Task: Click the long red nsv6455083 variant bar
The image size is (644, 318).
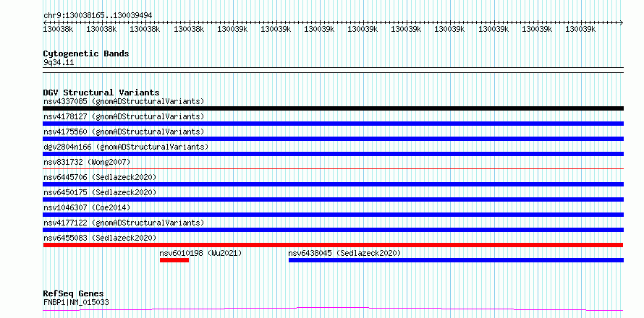Action: click(333, 245)
